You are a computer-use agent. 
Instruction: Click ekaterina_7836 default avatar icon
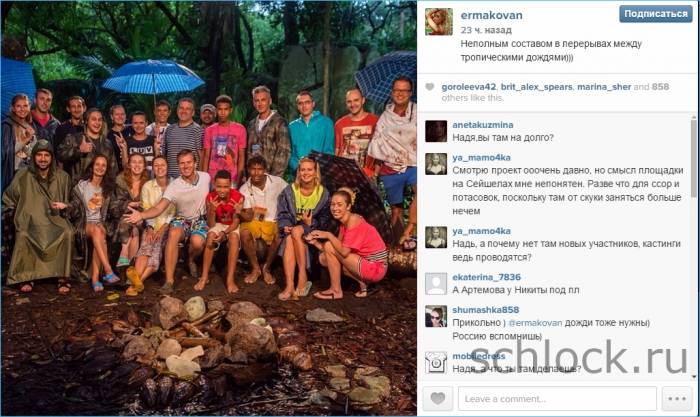pyautogui.click(x=436, y=284)
